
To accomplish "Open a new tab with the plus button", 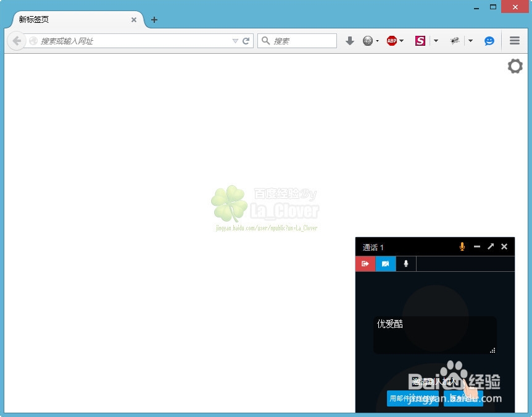I will coord(154,20).
